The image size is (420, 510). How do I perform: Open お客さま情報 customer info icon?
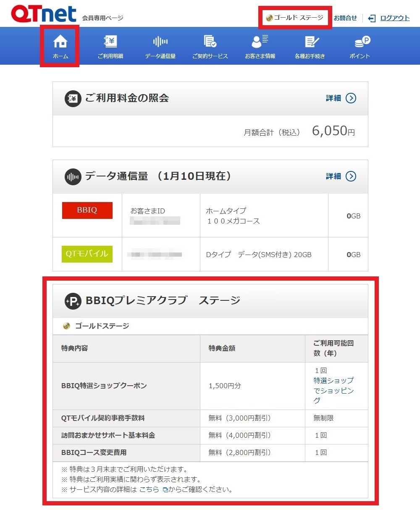[260, 41]
